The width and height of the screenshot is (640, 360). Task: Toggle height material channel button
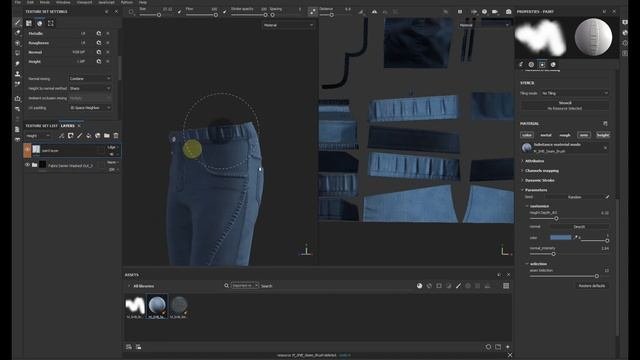[603, 135]
